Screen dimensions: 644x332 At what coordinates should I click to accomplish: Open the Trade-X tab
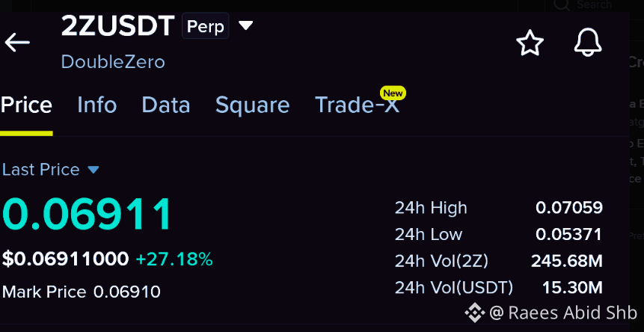(x=357, y=105)
